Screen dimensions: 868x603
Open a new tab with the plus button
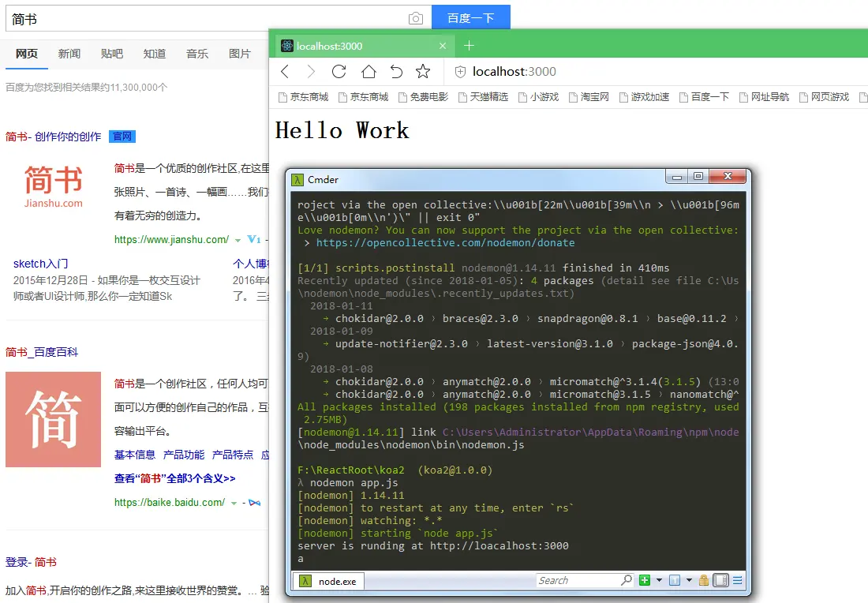(x=469, y=46)
